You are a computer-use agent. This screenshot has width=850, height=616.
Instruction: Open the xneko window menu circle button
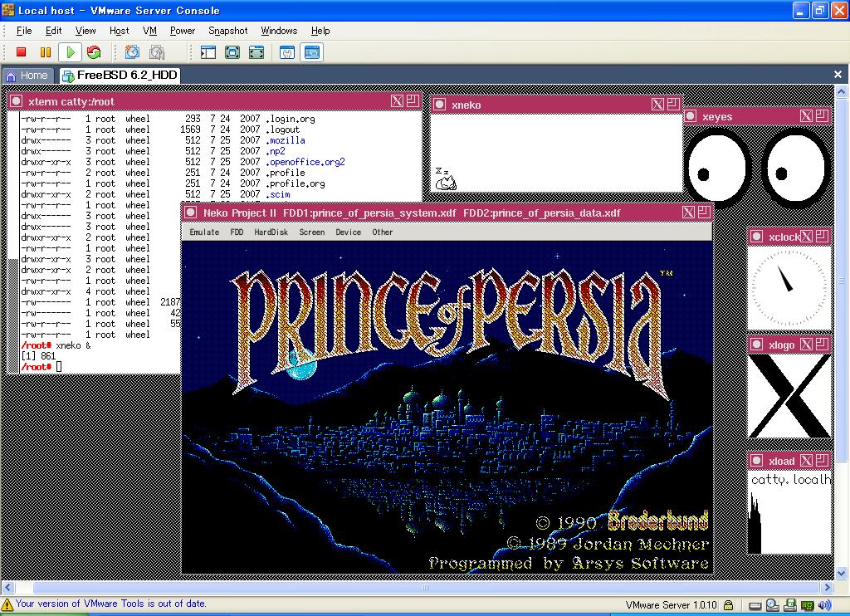tap(440, 105)
